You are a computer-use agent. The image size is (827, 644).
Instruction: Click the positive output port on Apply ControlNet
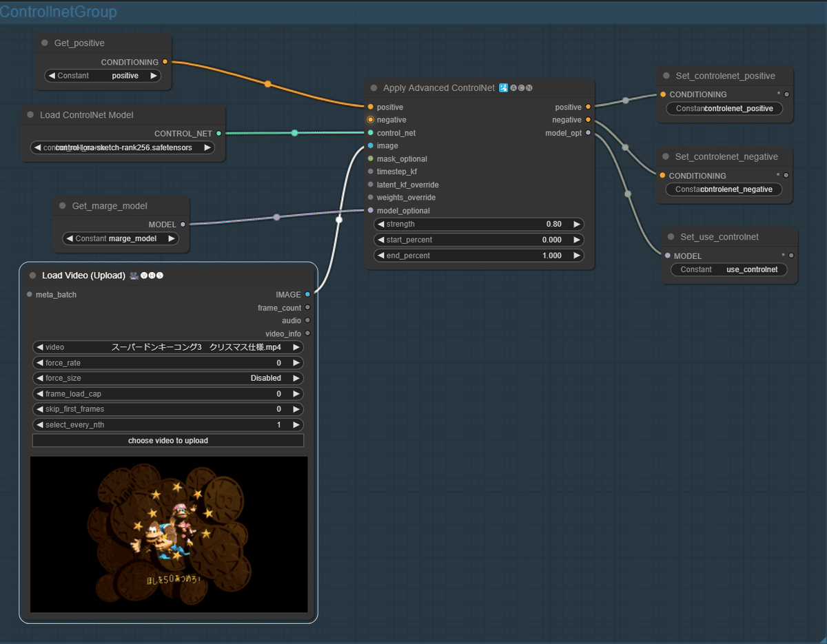588,107
